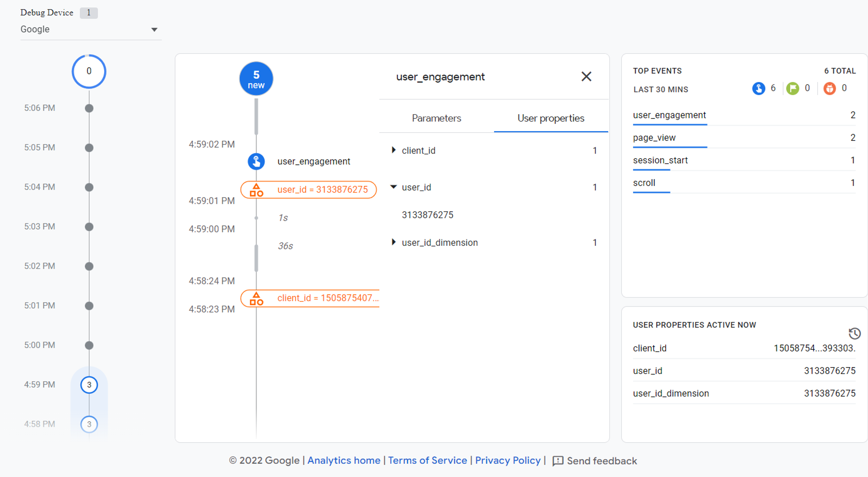Switch to the Parameters tab
Viewport: 868px width, 477px height.
(x=436, y=118)
